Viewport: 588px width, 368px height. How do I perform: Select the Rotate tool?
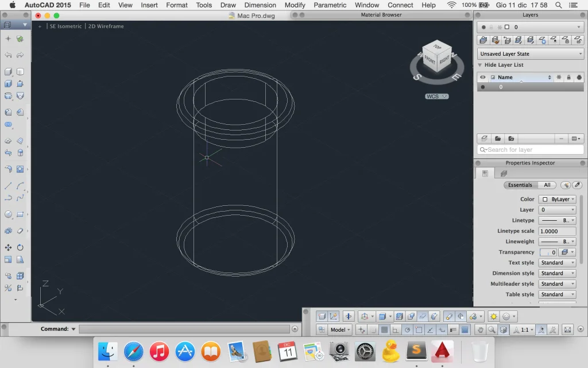20,247
